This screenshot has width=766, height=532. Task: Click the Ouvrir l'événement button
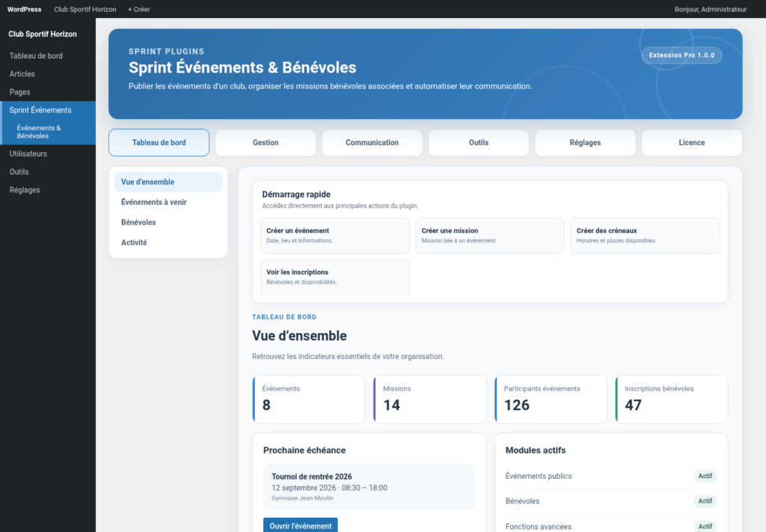point(300,526)
